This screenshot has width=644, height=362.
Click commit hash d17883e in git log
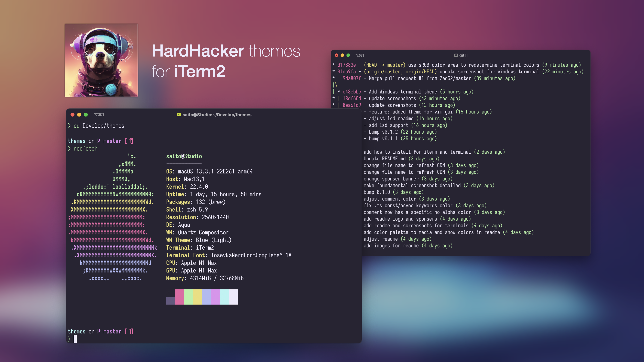tap(346, 65)
